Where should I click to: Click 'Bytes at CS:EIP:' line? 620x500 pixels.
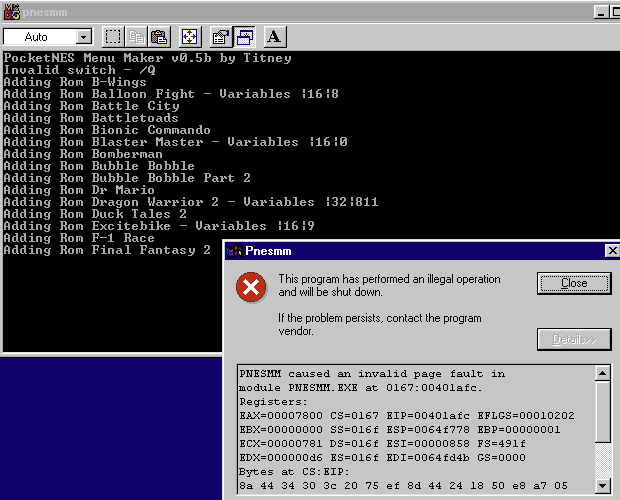(294, 472)
